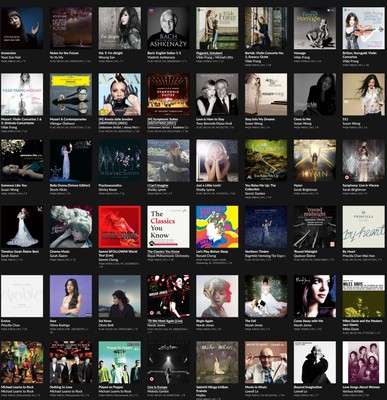Click the Nothing to Lose title
The image size is (387, 400).
coord(62,387)
